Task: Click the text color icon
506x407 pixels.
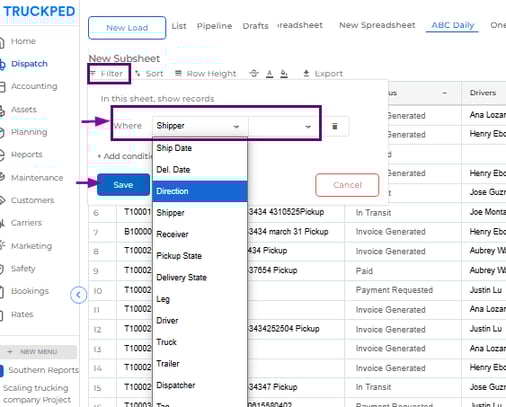Action: click(270, 74)
